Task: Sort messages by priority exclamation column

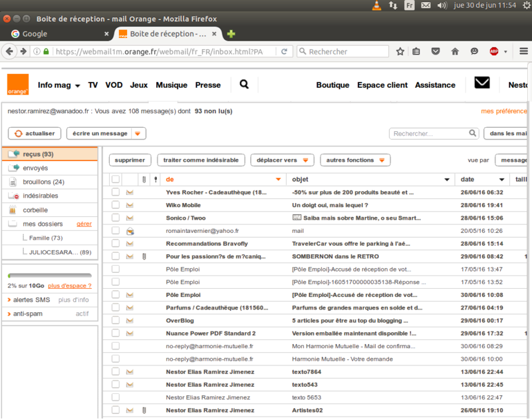Action: [156, 180]
